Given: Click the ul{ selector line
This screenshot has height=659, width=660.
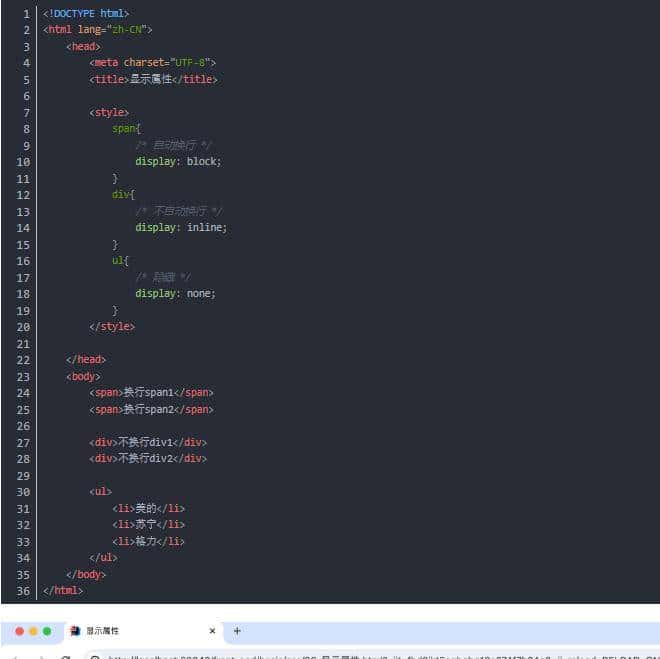Looking at the screenshot, I should point(120,260).
